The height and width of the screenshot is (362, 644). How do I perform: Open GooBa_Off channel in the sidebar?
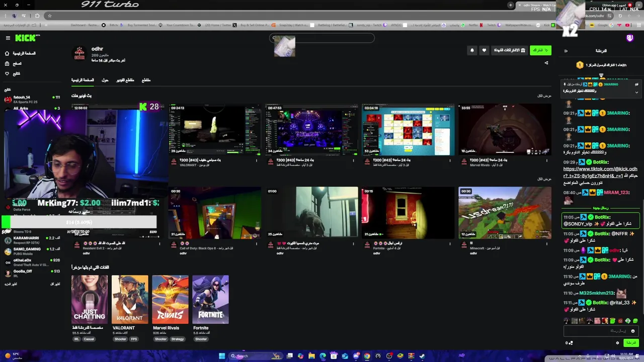[x=31, y=273]
